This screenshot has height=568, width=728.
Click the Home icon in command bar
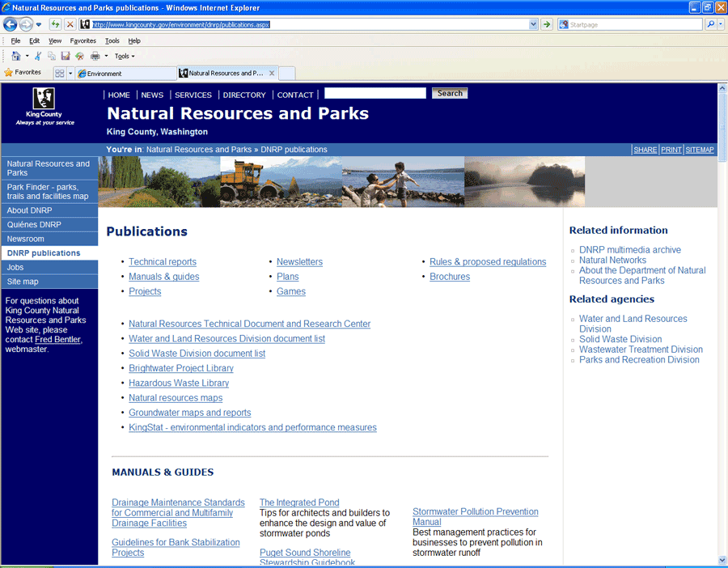pyautogui.click(x=15, y=57)
